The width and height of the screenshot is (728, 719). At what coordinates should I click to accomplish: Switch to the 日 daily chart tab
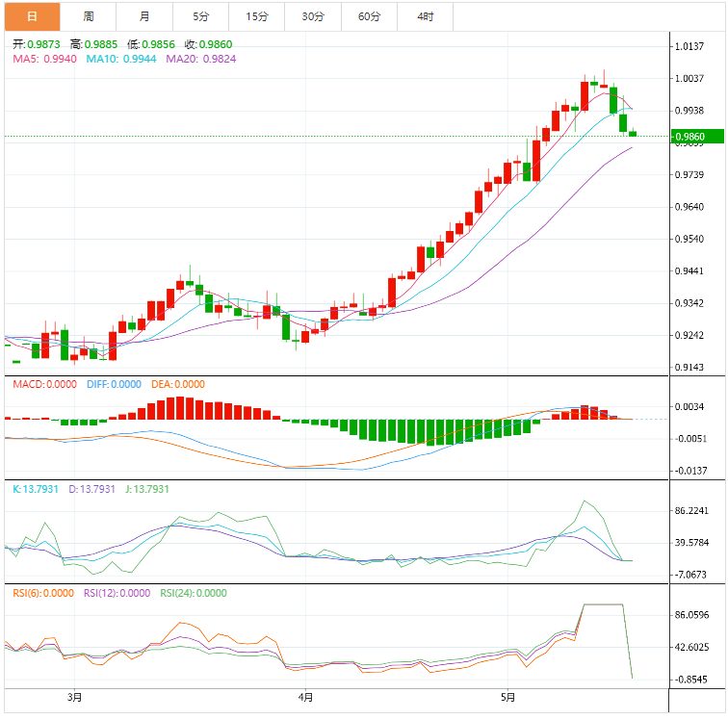click(x=32, y=16)
